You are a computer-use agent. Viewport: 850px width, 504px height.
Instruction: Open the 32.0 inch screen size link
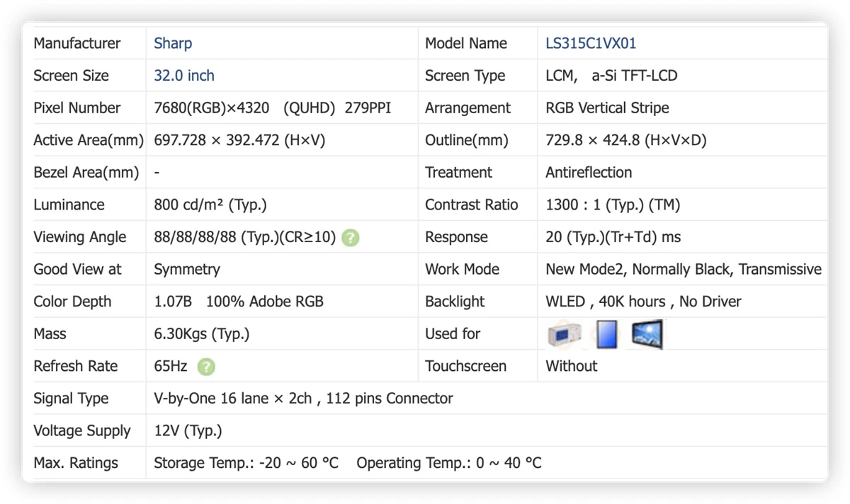click(184, 76)
